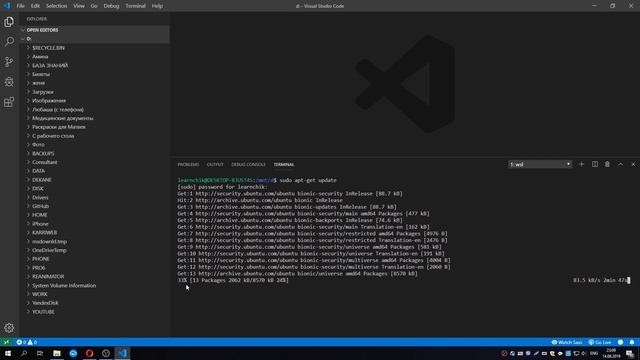Open the Windows action center icon

click(x=630, y=353)
